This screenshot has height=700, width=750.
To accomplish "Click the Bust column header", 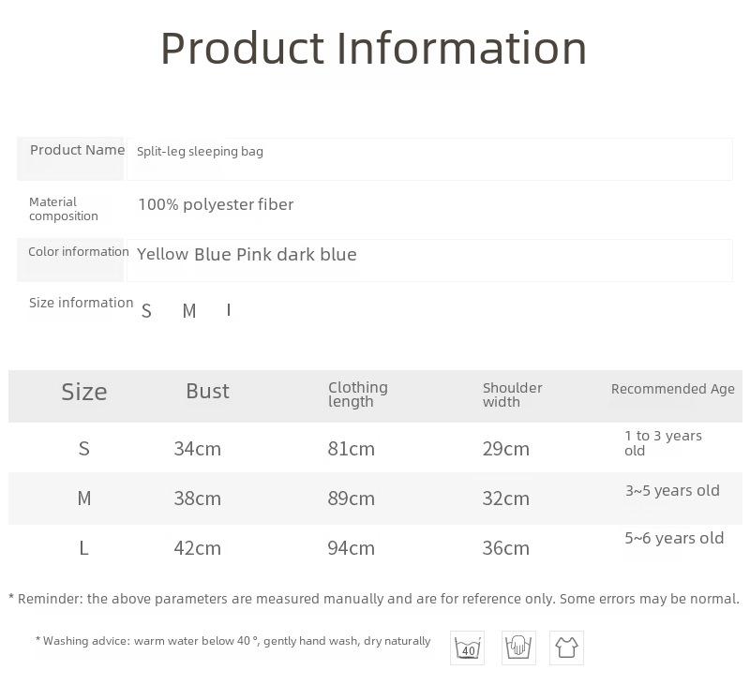I will coord(207,391).
